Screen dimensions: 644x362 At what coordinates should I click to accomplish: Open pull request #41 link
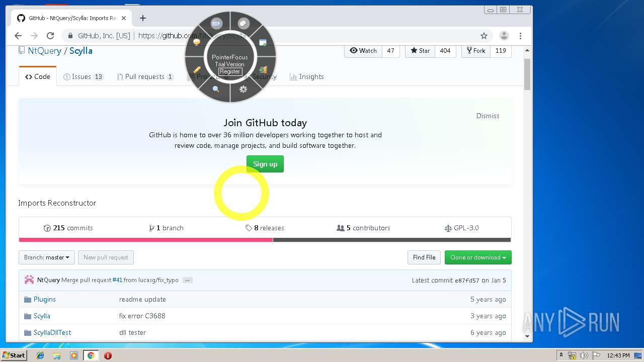[117, 280]
